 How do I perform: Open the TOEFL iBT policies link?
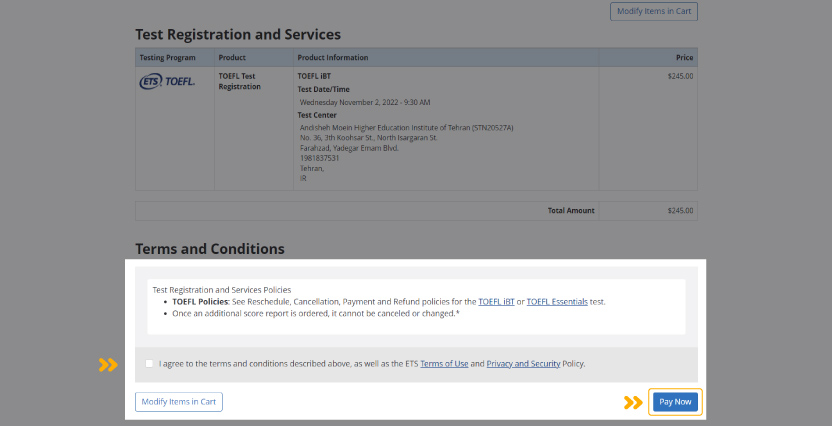pyautogui.click(x=496, y=301)
